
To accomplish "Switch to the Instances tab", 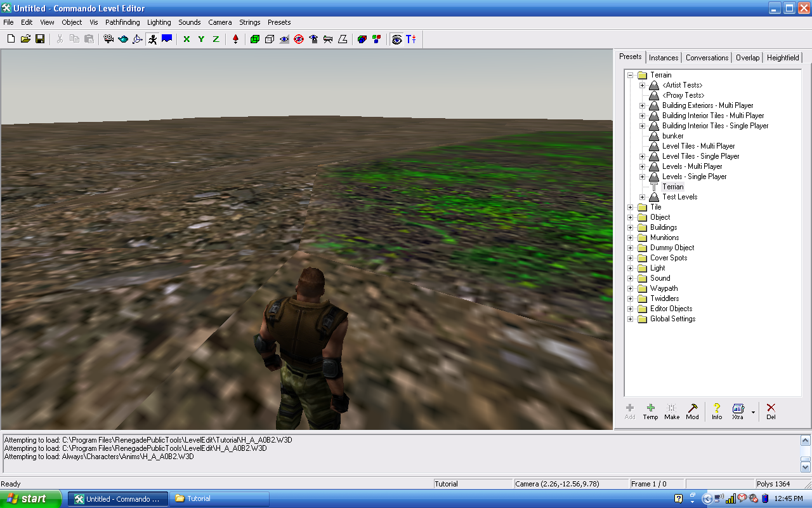I will tap(664, 58).
